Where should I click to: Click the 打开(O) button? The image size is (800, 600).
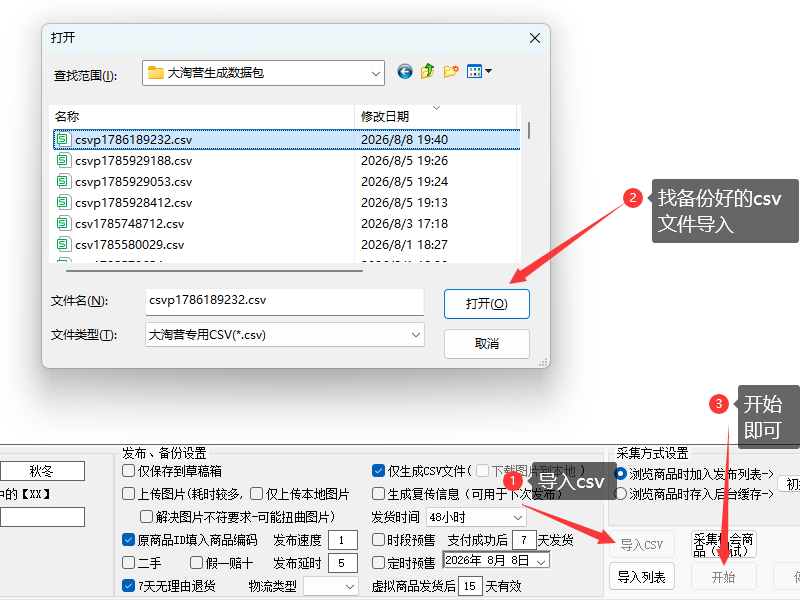pyautogui.click(x=487, y=304)
